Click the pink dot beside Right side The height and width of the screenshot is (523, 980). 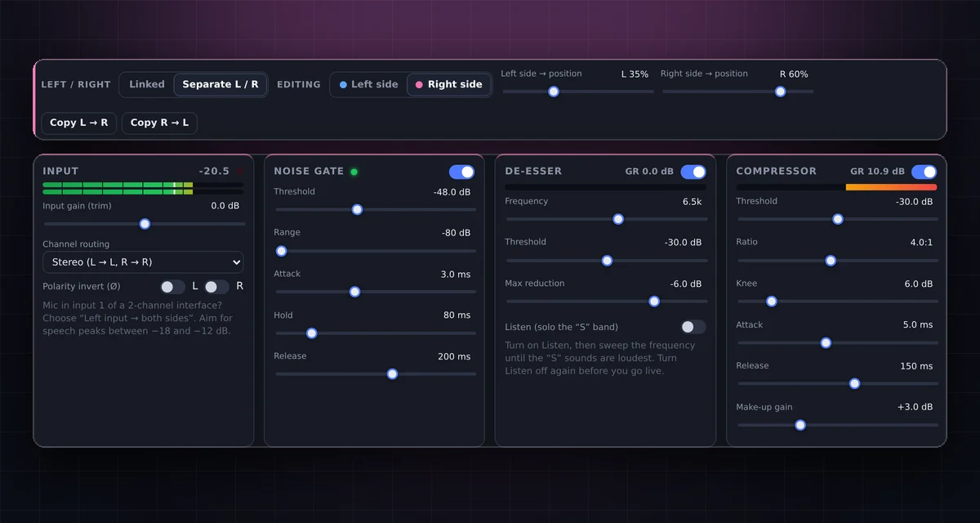pos(420,84)
